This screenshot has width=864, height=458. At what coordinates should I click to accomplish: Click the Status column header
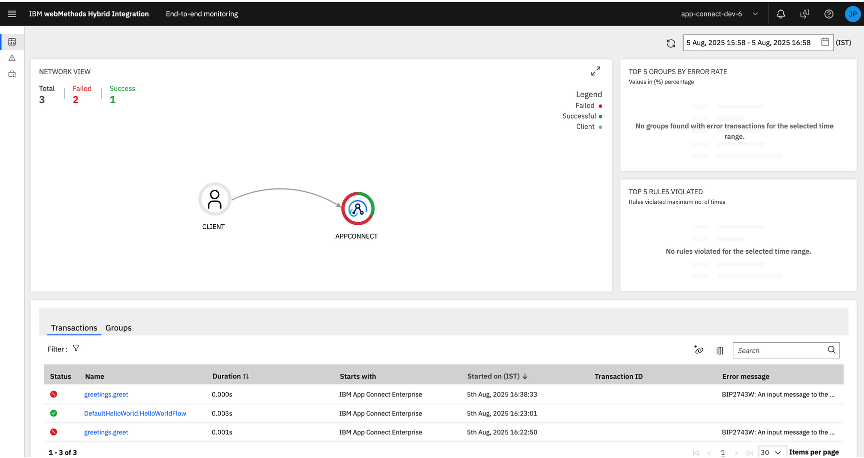coord(61,376)
